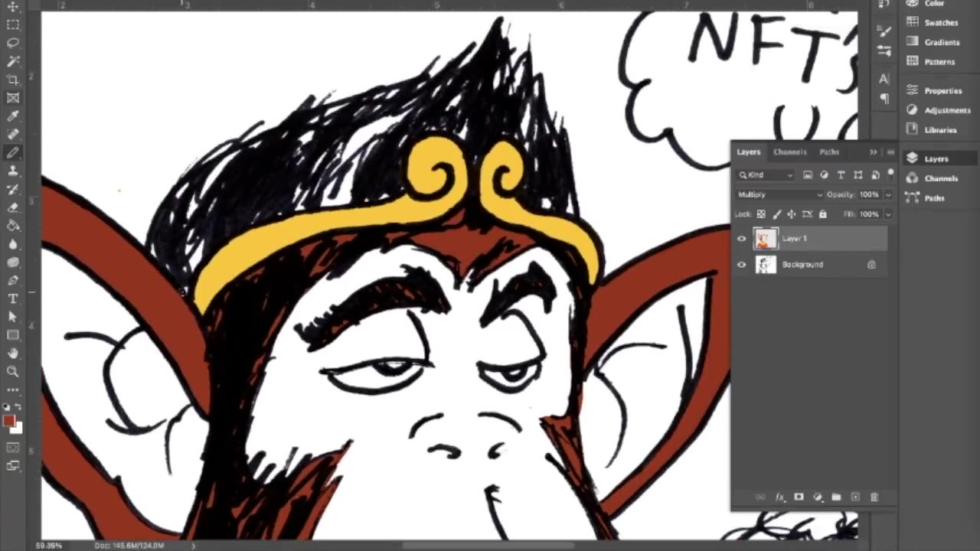Filter for shape layers
980x551 pixels.
pos(857,175)
